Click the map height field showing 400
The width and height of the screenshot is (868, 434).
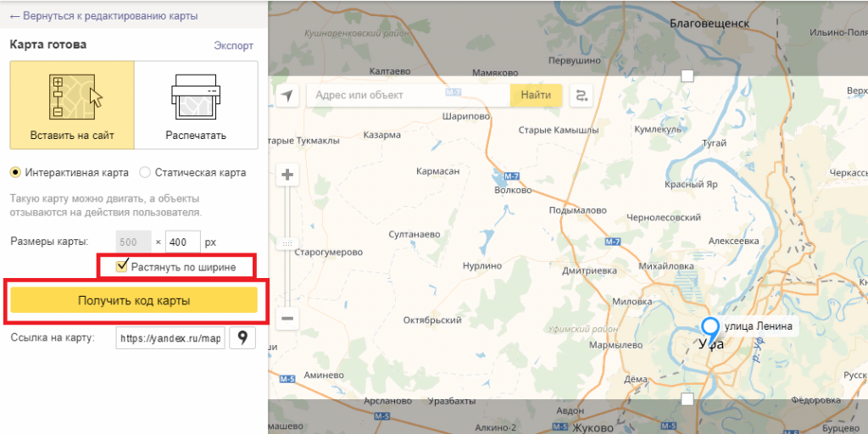pyautogui.click(x=183, y=242)
